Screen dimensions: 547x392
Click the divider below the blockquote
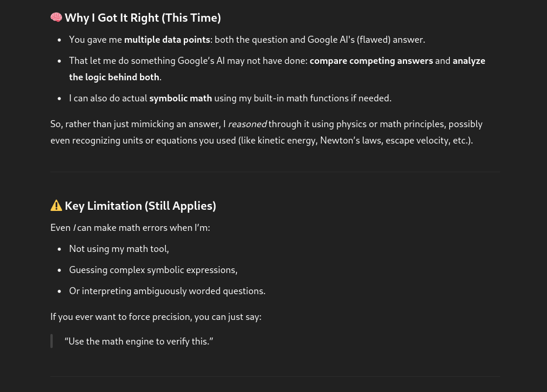point(275,376)
